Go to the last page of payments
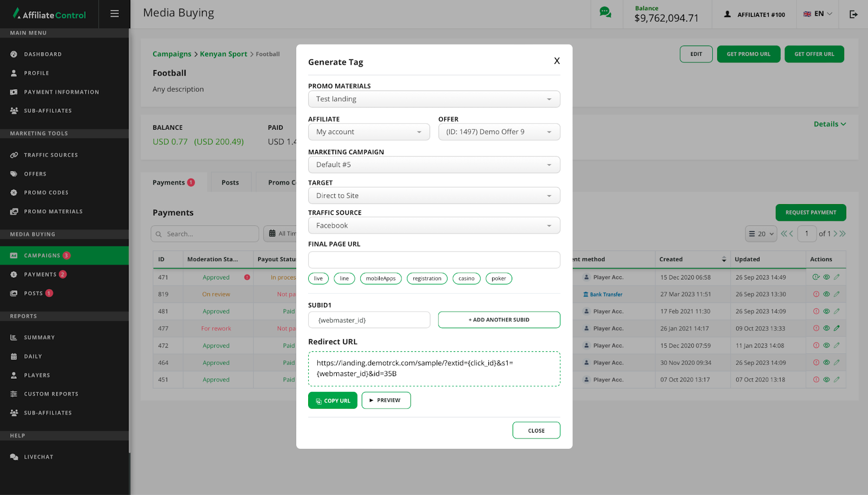Image resolution: width=868 pixels, height=495 pixels. tap(843, 234)
